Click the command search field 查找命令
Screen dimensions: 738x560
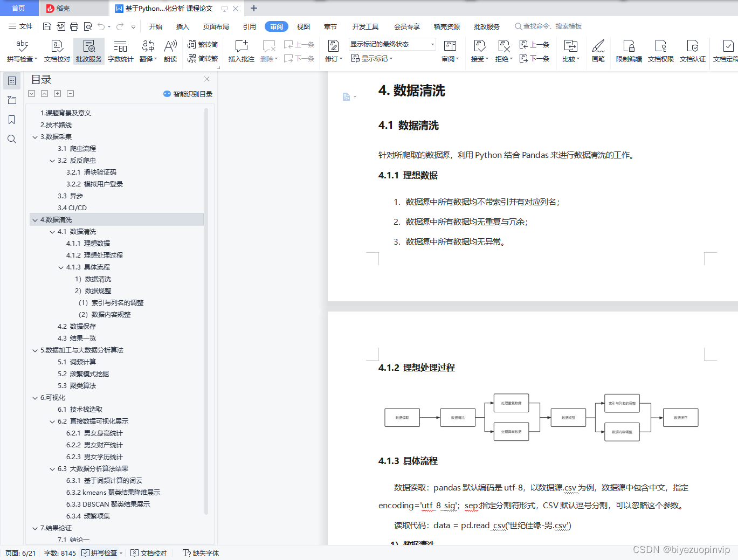(x=548, y=26)
